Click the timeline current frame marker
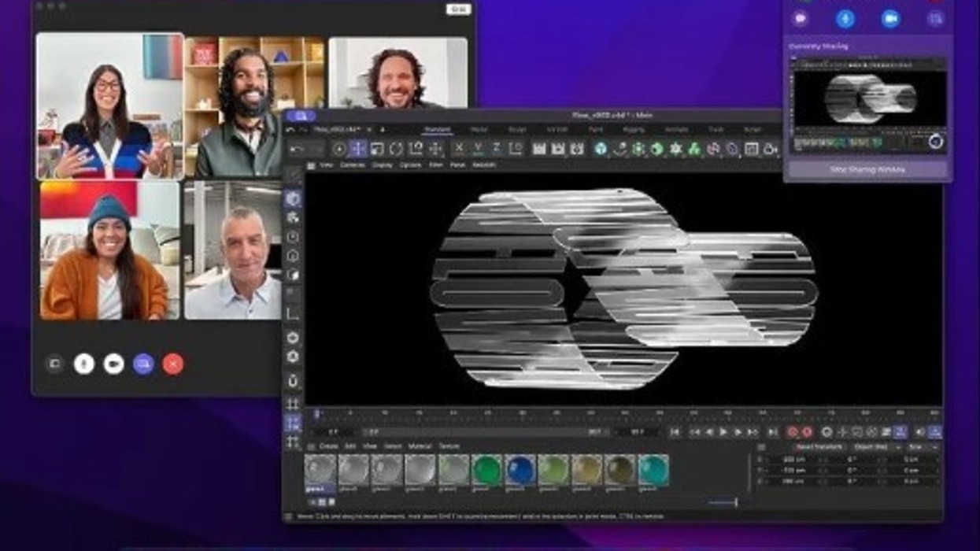 click(x=317, y=413)
